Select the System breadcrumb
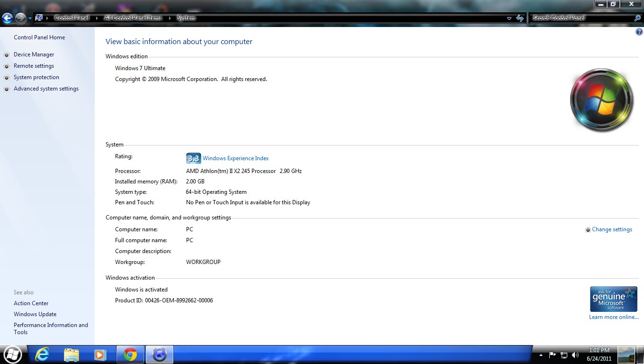 [186, 18]
